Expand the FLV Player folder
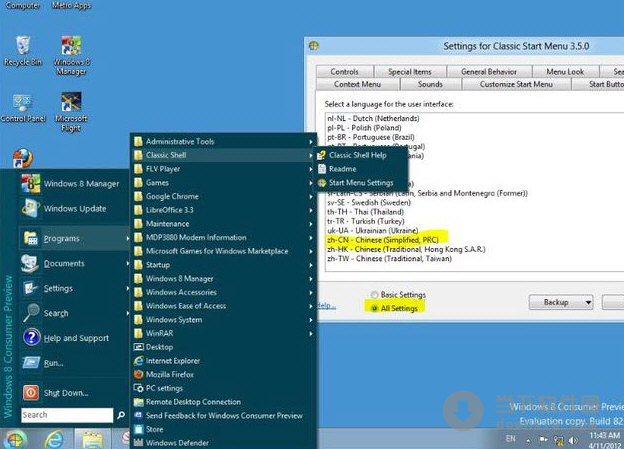This screenshot has height=449, width=624. click(x=223, y=169)
